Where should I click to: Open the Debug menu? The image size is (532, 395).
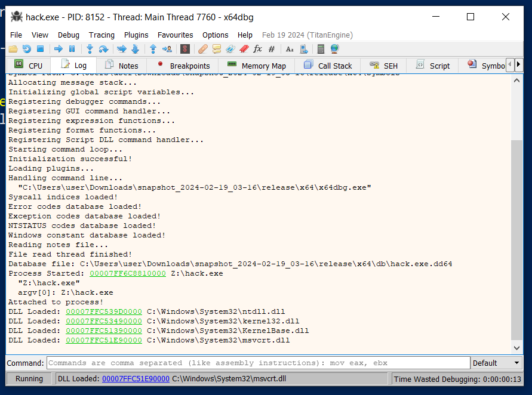click(69, 35)
